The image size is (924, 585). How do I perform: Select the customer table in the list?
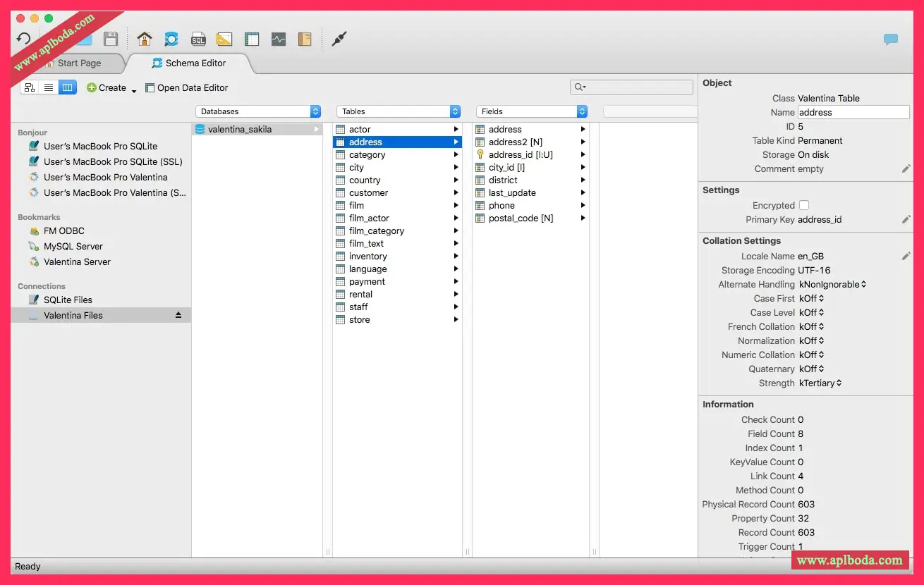click(368, 192)
